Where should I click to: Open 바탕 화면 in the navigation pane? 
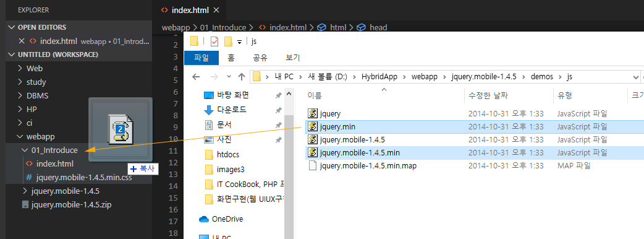[x=232, y=95]
